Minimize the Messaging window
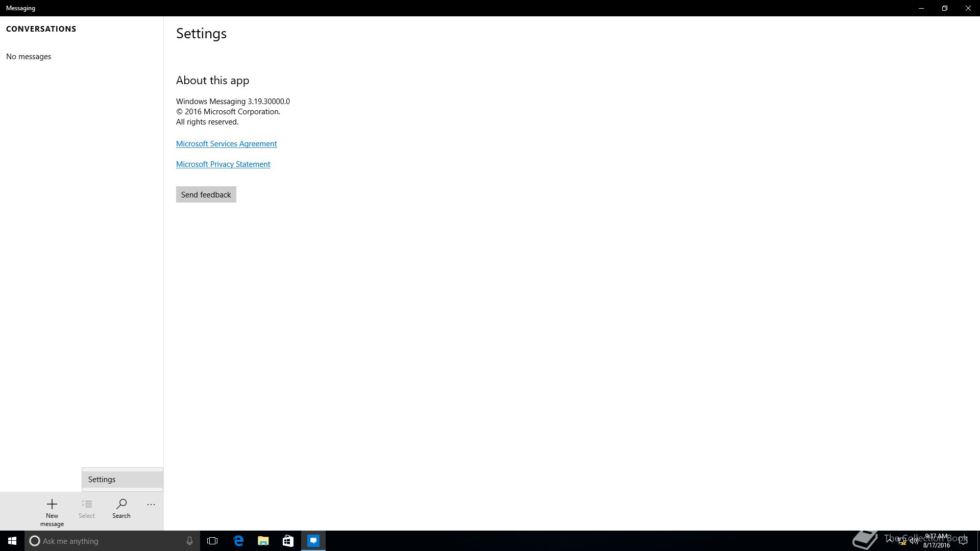980x551 pixels. coord(921,8)
